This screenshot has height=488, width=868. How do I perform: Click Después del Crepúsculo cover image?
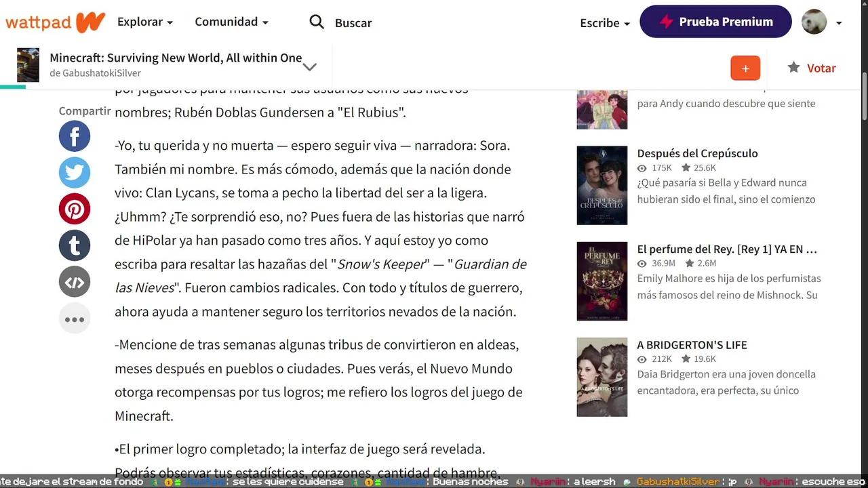point(602,185)
